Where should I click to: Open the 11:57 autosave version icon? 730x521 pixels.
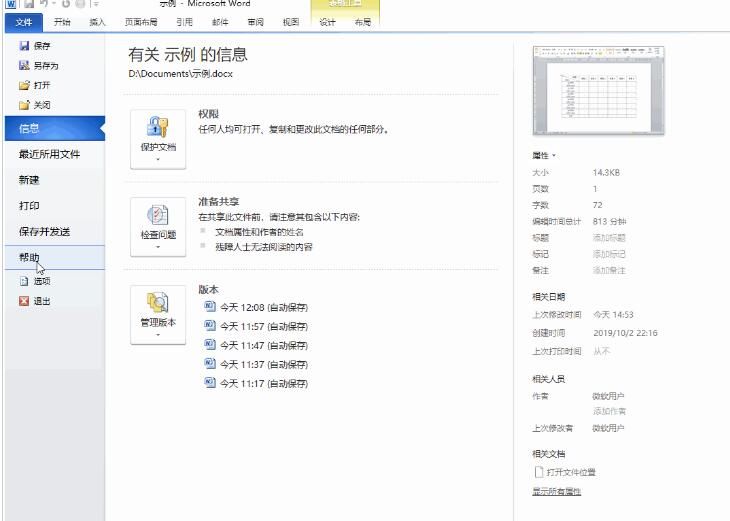(210, 325)
